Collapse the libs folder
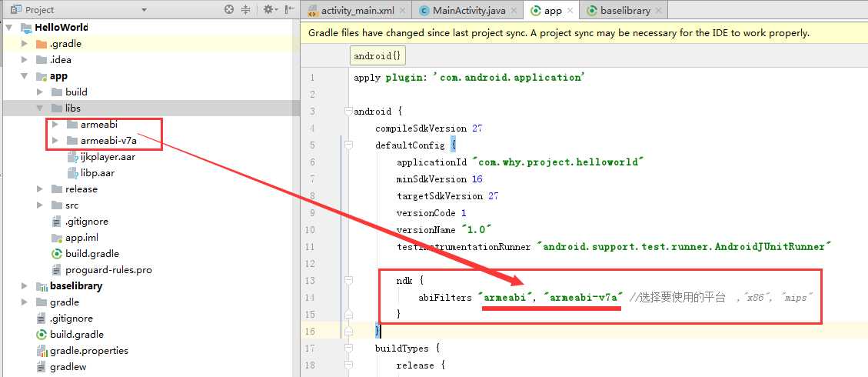The height and width of the screenshot is (377, 868). pos(40,108)
